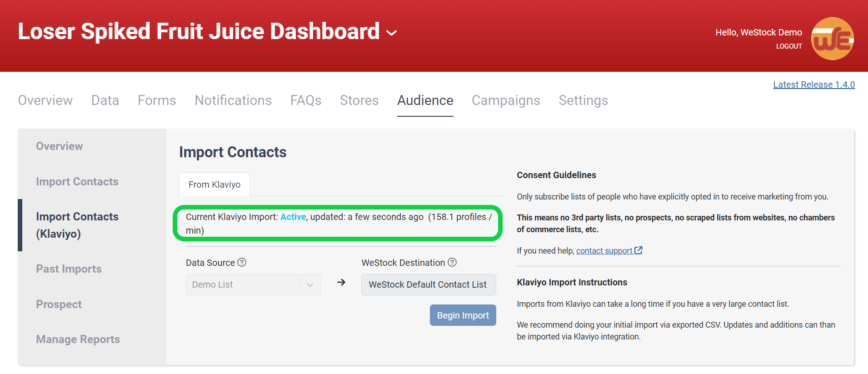
Task: Click the Hello, WeStock Demo greeting
Action: click(x=758, y=32)
